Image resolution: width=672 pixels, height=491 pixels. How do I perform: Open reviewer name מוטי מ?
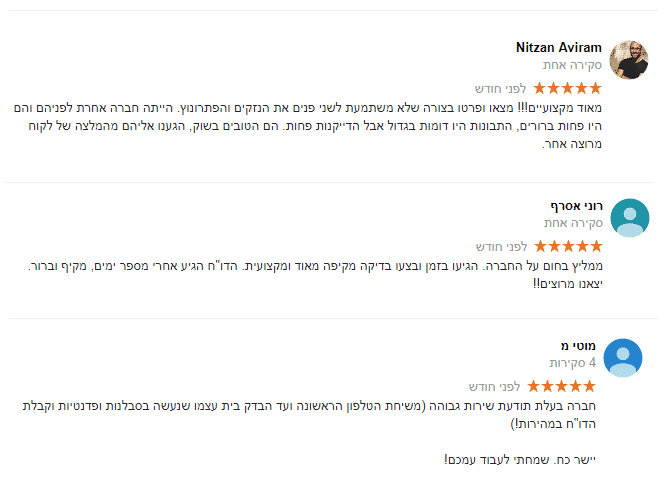point(579,346)
